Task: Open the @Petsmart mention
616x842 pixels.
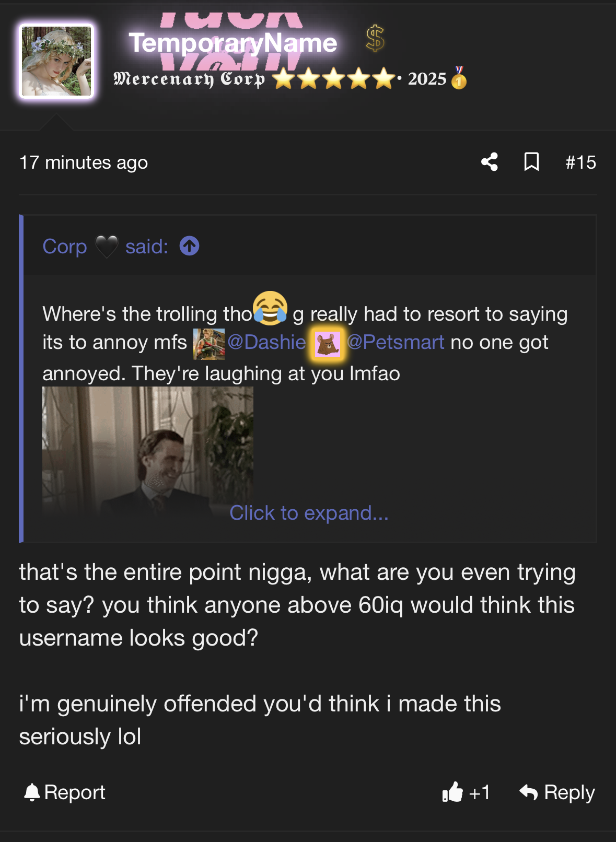Action: pos(396,342)
